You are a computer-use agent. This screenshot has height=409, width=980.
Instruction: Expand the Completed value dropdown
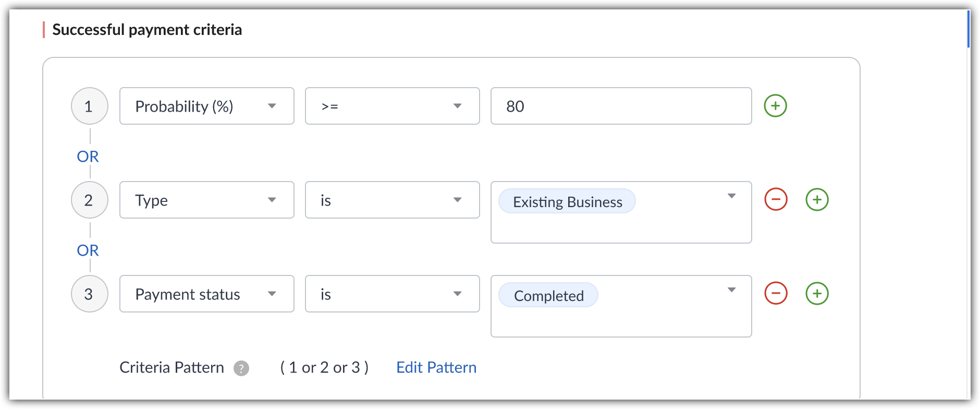click(x=731, y=290)
